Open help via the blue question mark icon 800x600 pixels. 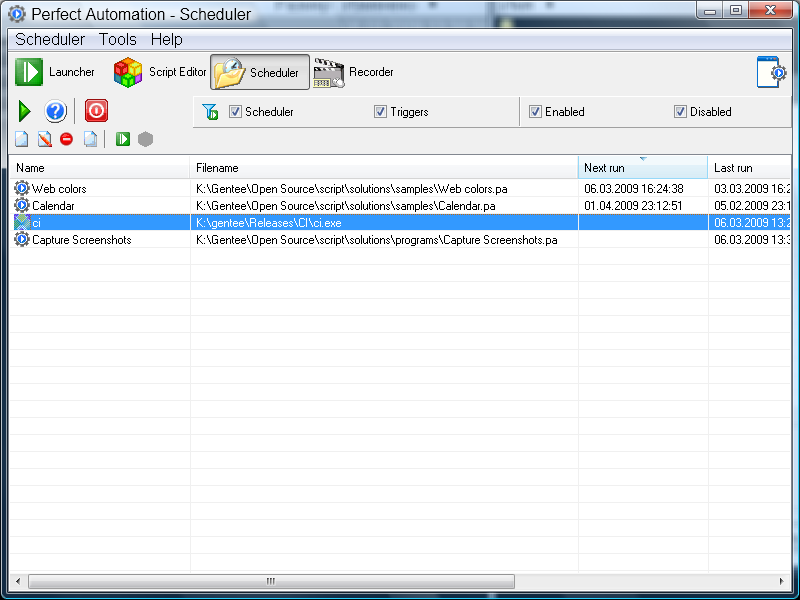pos(55,111)
